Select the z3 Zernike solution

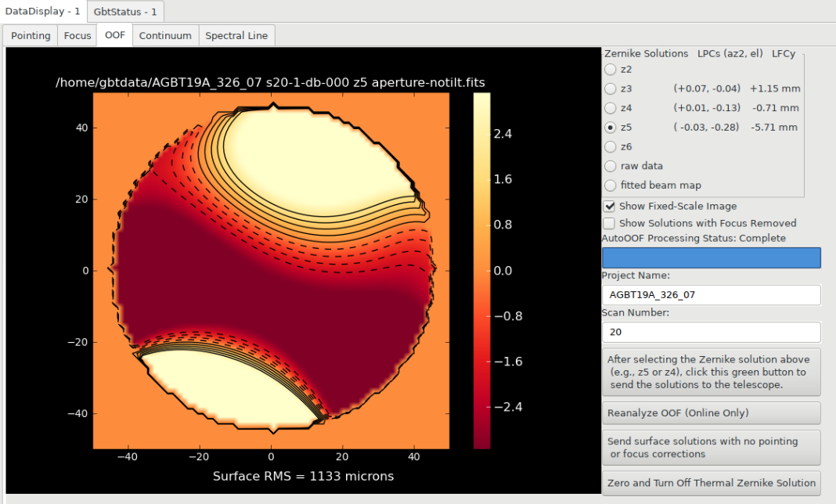click(611, 88)
